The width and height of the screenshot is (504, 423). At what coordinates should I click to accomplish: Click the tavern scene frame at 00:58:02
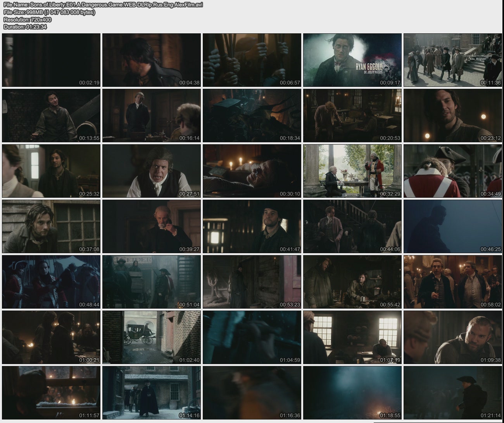[x=452, y=282]
